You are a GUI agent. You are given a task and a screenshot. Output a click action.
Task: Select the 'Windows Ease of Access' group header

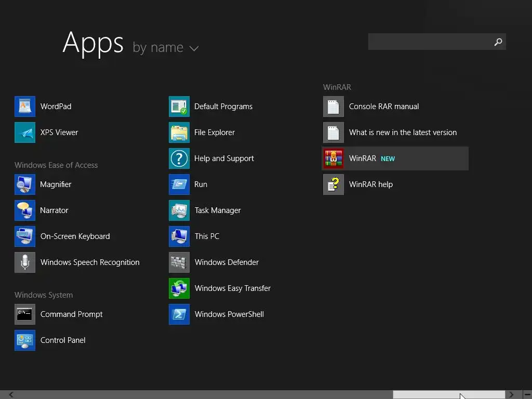[x=56, y=165]
